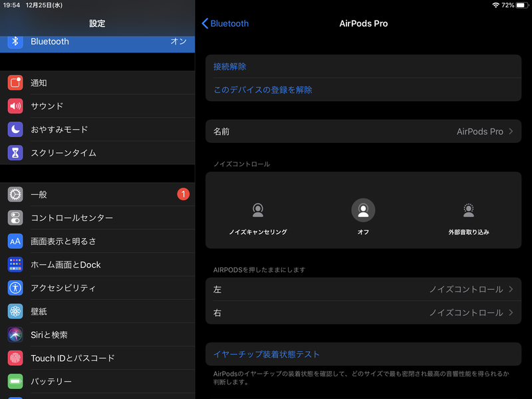Open 右 AirPod press-and-hold chevron
The height and width of the screenshot is (399, 532).
(511, 313)
